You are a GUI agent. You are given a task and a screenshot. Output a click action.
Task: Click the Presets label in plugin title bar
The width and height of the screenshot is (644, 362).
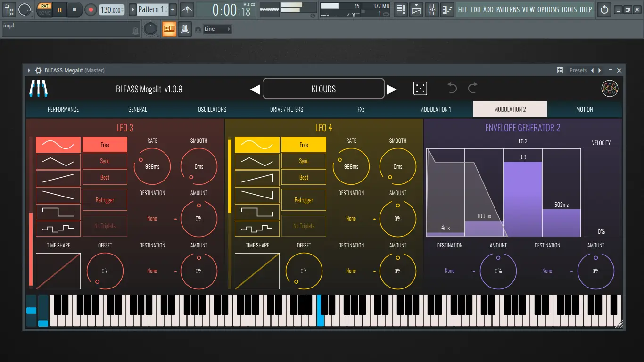point(578,70)
